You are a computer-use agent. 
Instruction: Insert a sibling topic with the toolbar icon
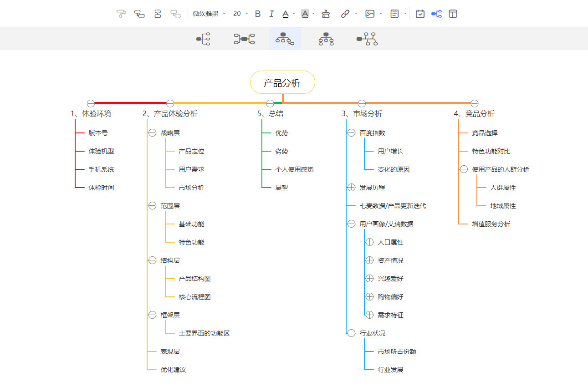(x=158, y=14)
